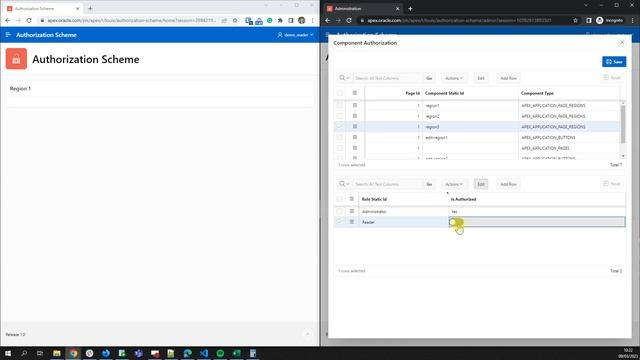Toggle the Is Authorized switch for Reader
Image resolution: width=640 pixels, height=360 pixels.
coord(456,222)
